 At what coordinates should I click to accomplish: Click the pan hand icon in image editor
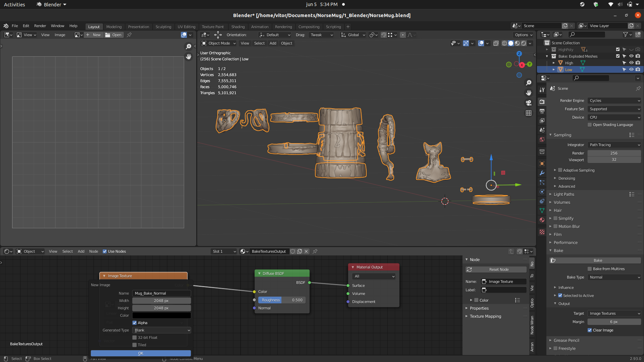pos(189,57)
